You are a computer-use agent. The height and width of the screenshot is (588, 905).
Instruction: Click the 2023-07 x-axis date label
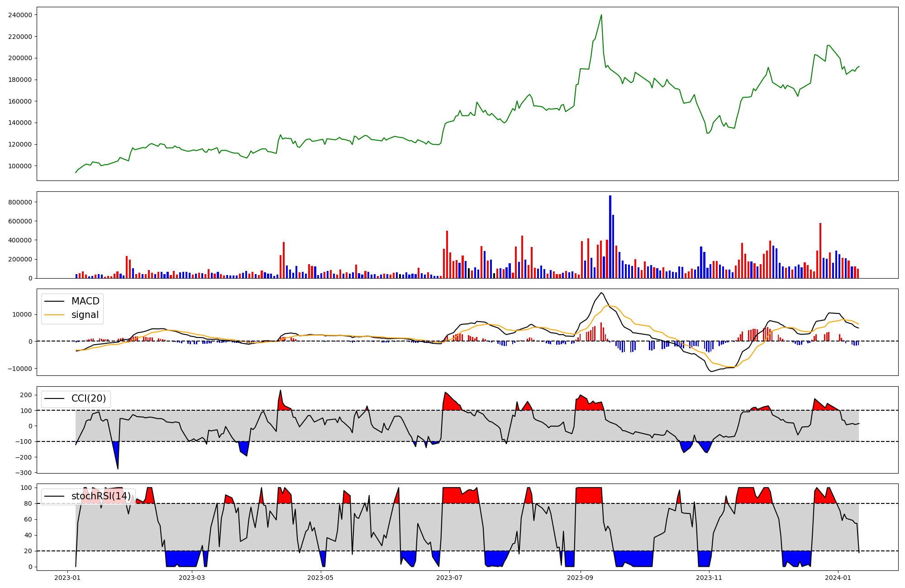pos(449,578)
